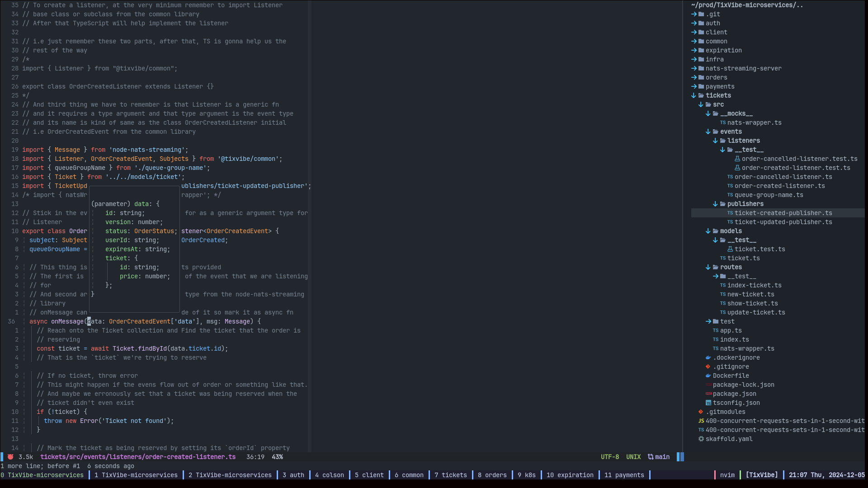The image size is (868, 488).
Task: Click the TS icon beside ticket-created-publisher.ts
Action: tap(730, 213)
